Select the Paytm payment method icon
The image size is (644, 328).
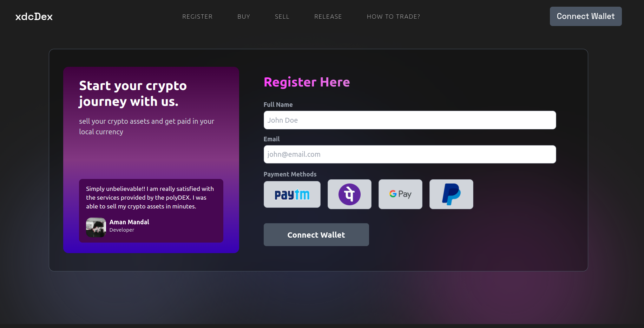click(292, 194)
